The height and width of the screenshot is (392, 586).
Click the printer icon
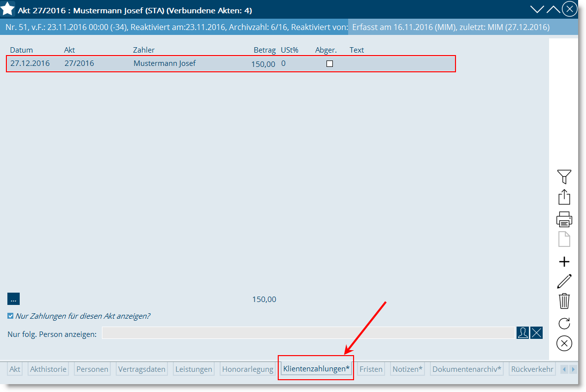click(x=564, y=219)
